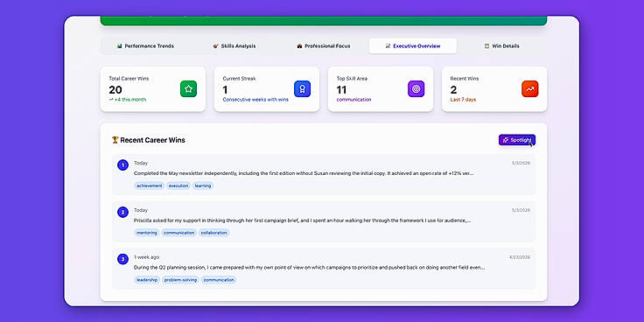This screenshot has width=644, height=322.
Task: Go to the Win Details tab
Action: pos(502,46)
